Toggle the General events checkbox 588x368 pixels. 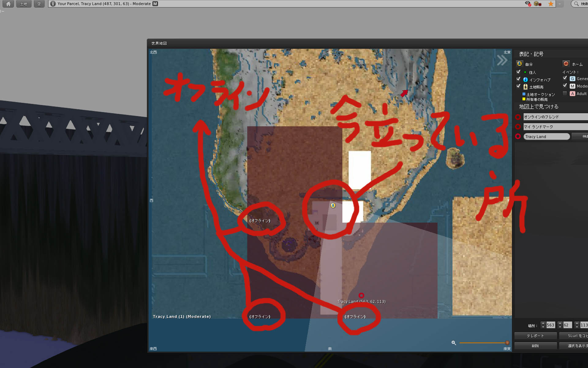coord(565,78)
